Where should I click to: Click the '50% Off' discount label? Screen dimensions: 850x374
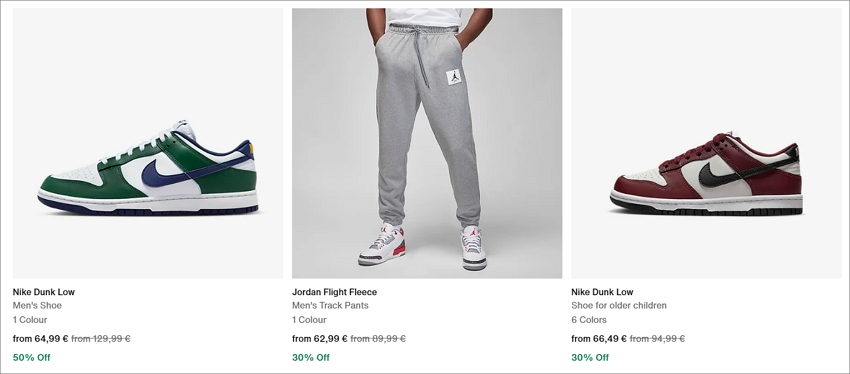(x=31, y=358)
